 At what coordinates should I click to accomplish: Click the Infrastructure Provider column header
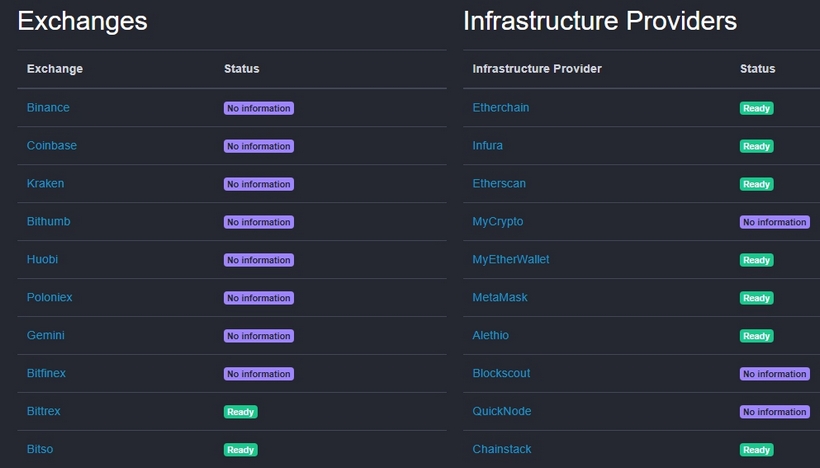pos(537,69)
